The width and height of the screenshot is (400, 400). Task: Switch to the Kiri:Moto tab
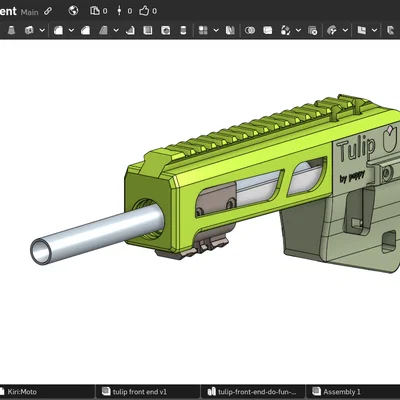coord(22,392)
